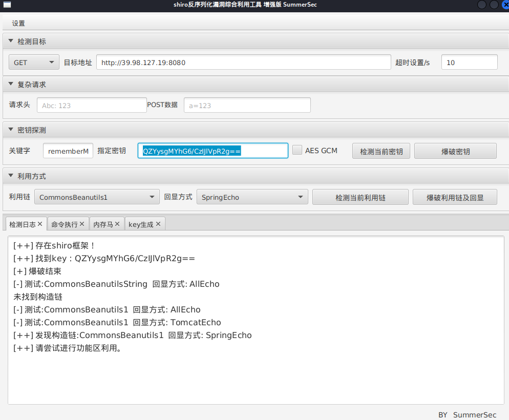
Task: Click the 爆破密钥 button
Action: [x=455, y=150]
